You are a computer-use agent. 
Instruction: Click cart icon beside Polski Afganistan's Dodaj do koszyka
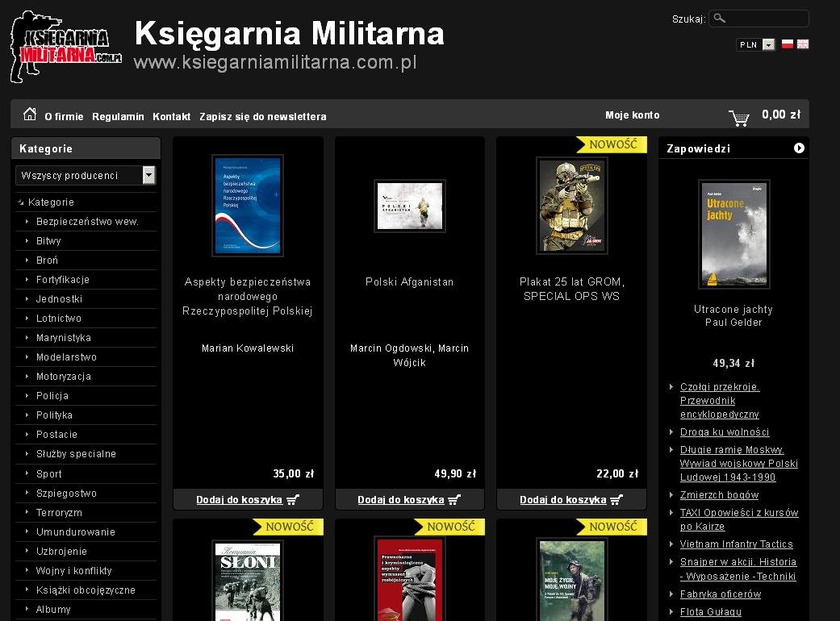[454, 500]
